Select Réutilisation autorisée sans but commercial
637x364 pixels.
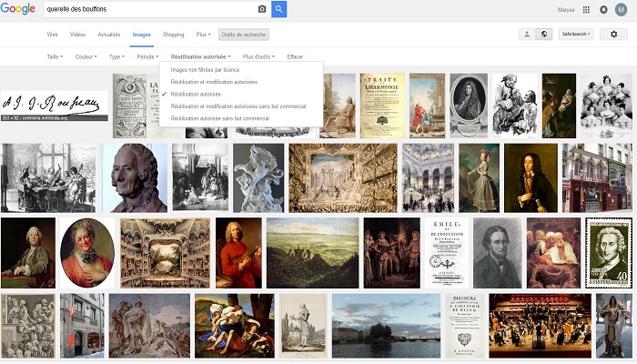[x=219, y=118]
